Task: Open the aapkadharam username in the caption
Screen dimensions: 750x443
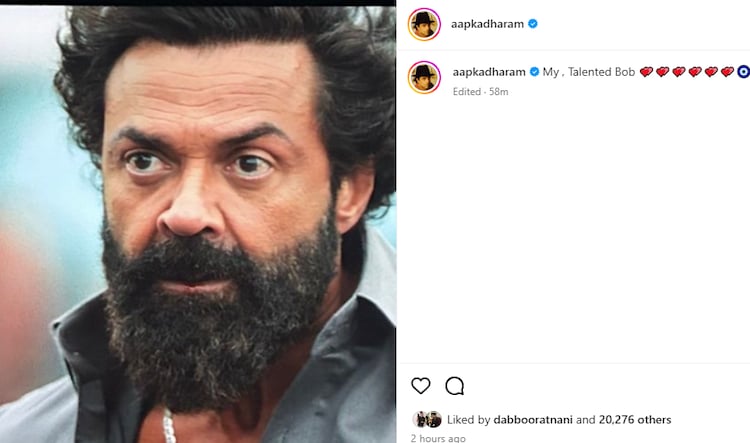Action: pyautogui.click(x=489, y=72)
